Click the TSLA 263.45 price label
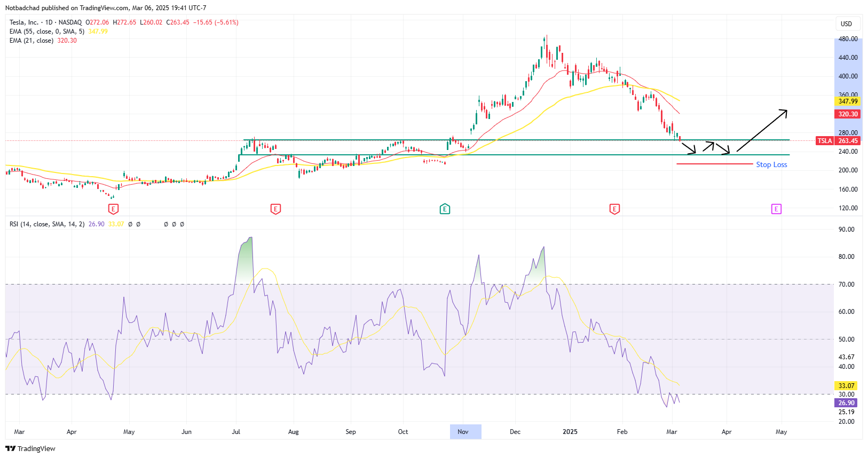This screenshot has height=458, width=868. [x=838, y=141]
